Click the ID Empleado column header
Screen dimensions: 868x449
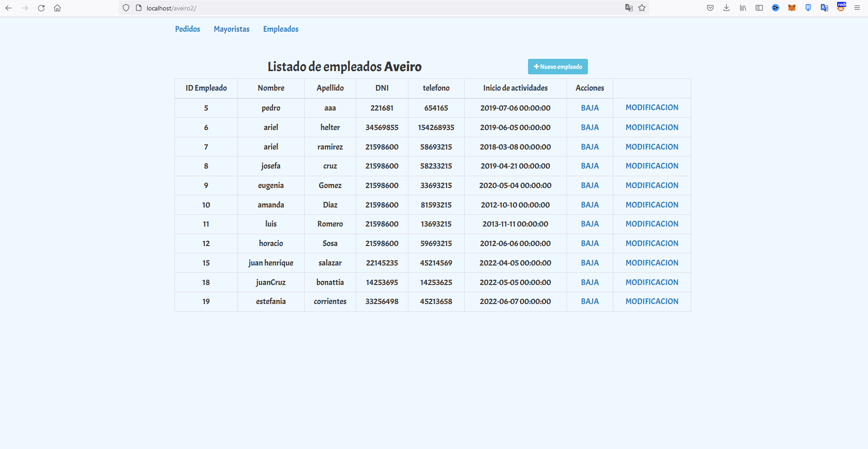pyautogui.click(x=206, y=88)
